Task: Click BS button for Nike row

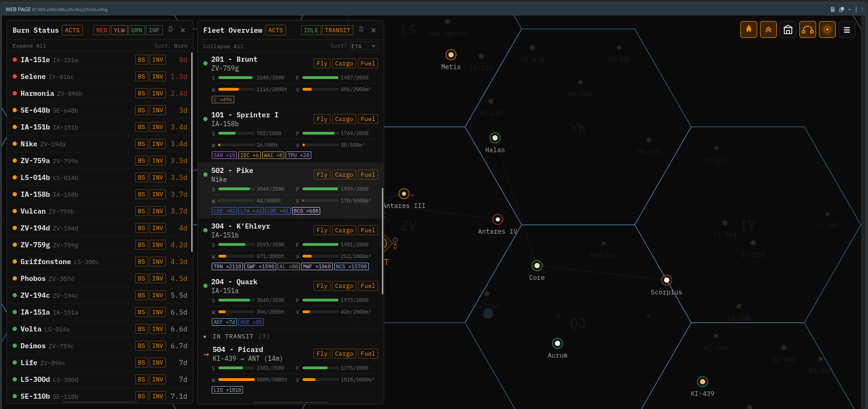Action: [x=142, y=144]
